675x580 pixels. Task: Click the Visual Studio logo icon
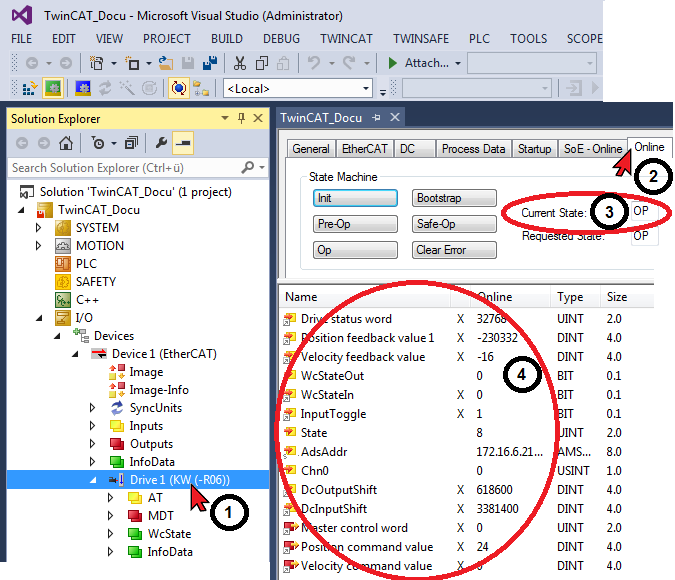(22, 16)
